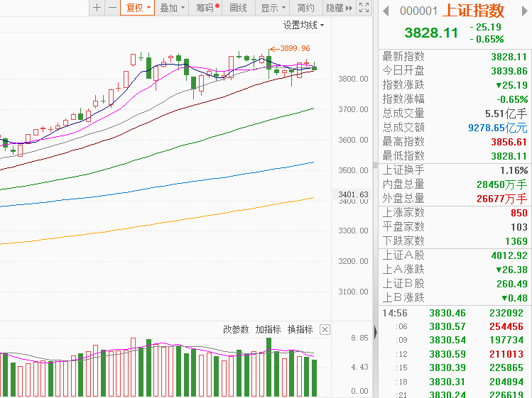Click the 隐藏 hide panel arrows button
Viewport: 532px width, 398px height.
pyautogui.click(x=339, y=8)
